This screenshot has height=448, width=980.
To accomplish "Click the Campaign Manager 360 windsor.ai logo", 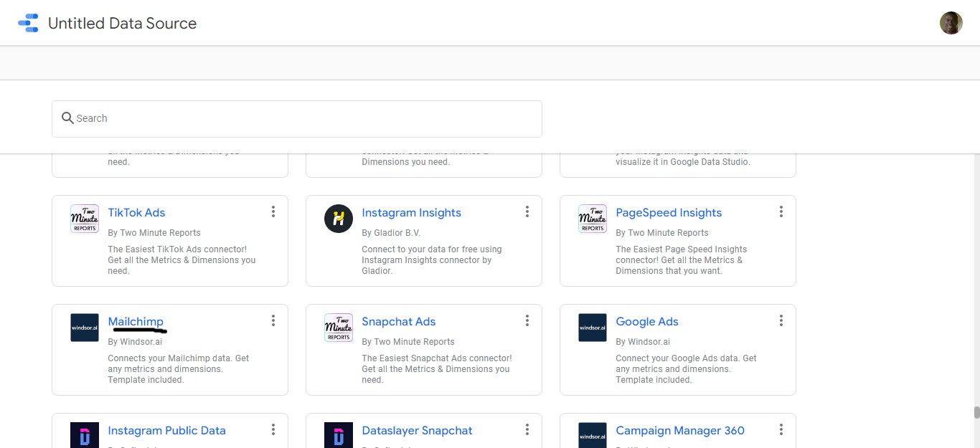I will [x=593, y=435].
